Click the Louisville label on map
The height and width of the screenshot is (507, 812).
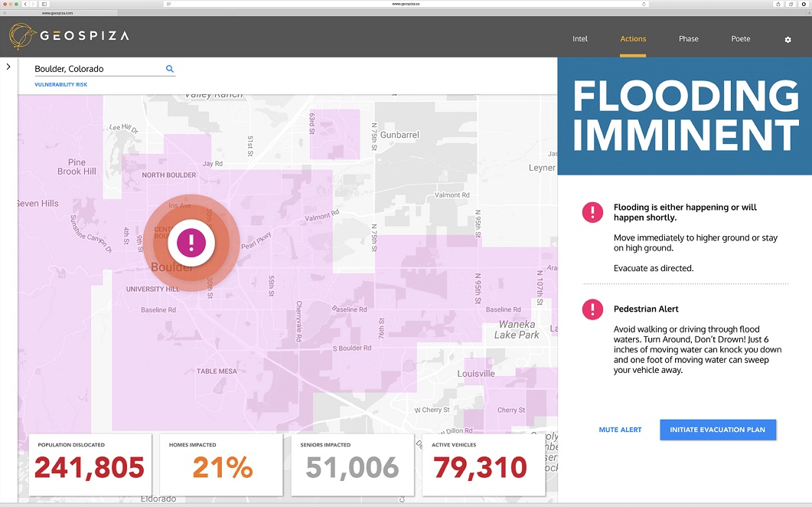pyautogui.click(x=476, y=374)
